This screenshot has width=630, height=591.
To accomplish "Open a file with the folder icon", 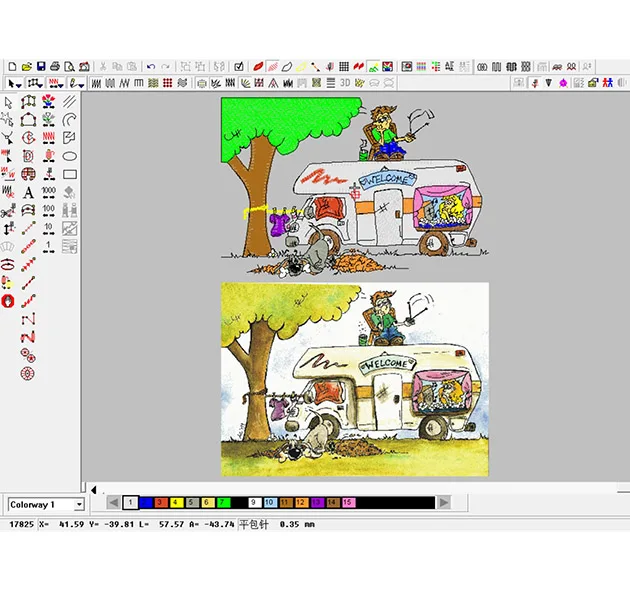I will (x=26, y=66).
